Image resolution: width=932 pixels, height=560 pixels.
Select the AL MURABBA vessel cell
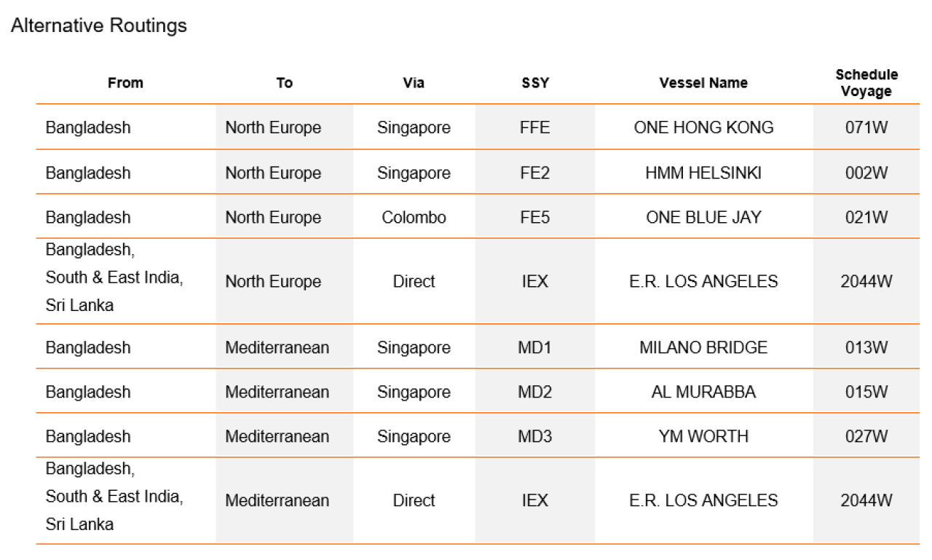tap(703, 392)
